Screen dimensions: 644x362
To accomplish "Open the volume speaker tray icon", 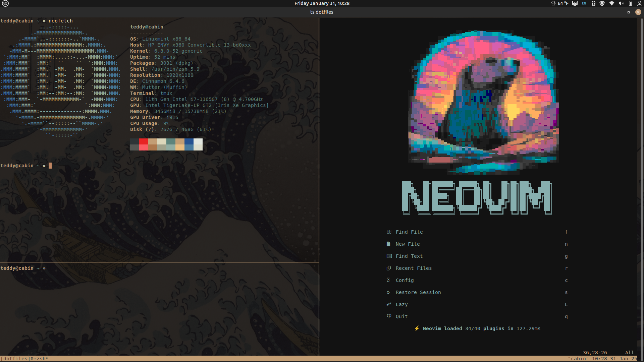I will [x=621, y=3].
